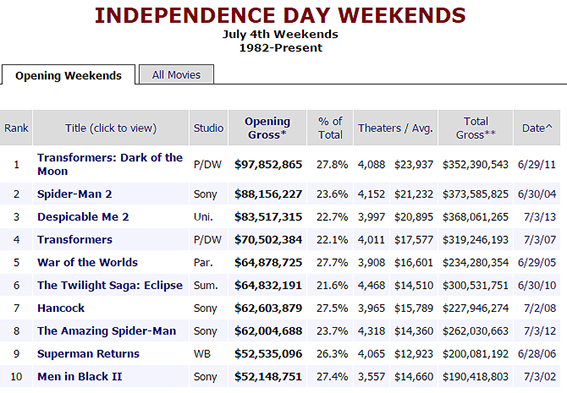Open Superman Returns movie link
Screen dimensions: 567x393
[88, 354]
